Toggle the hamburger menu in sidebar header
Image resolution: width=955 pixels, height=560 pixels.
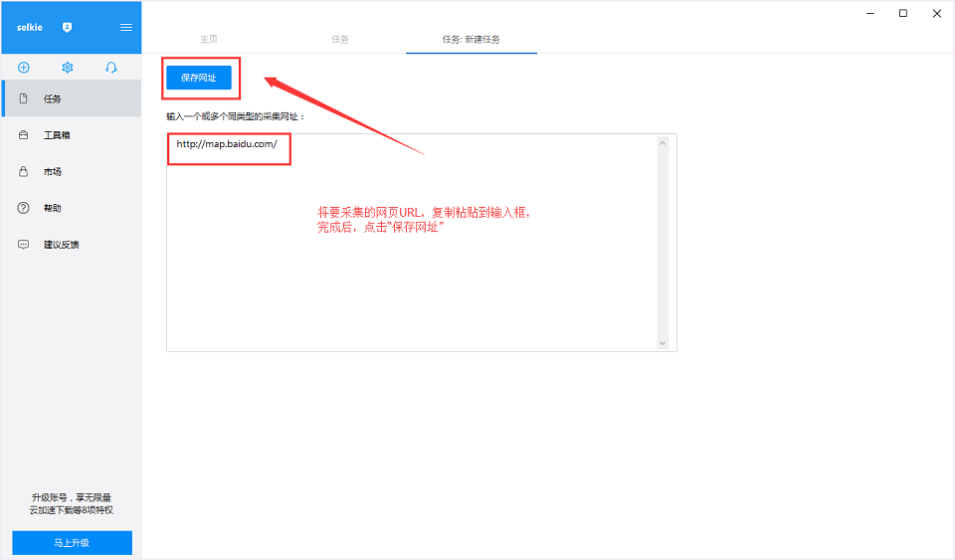pyautogui.click(x=126, y=28)
